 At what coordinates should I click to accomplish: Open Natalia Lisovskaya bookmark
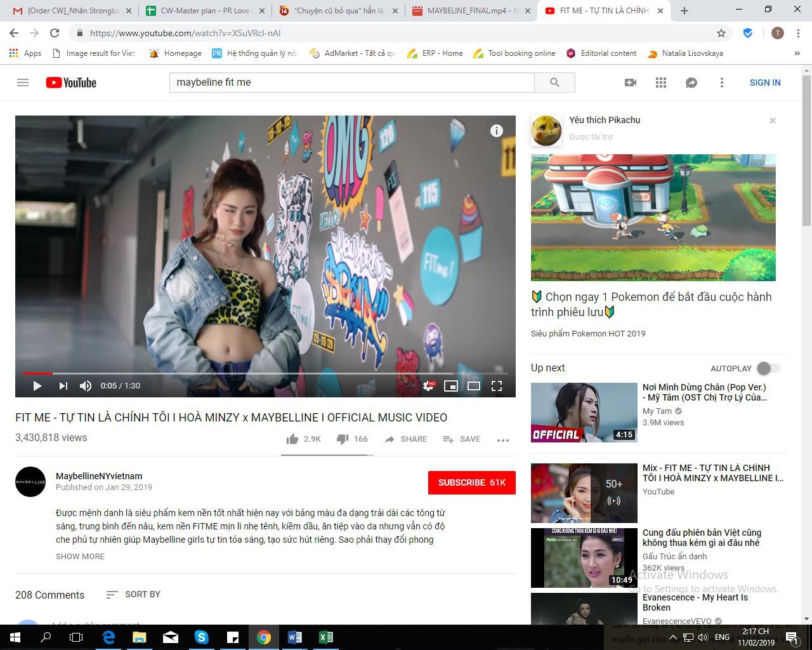coord(685,53)
